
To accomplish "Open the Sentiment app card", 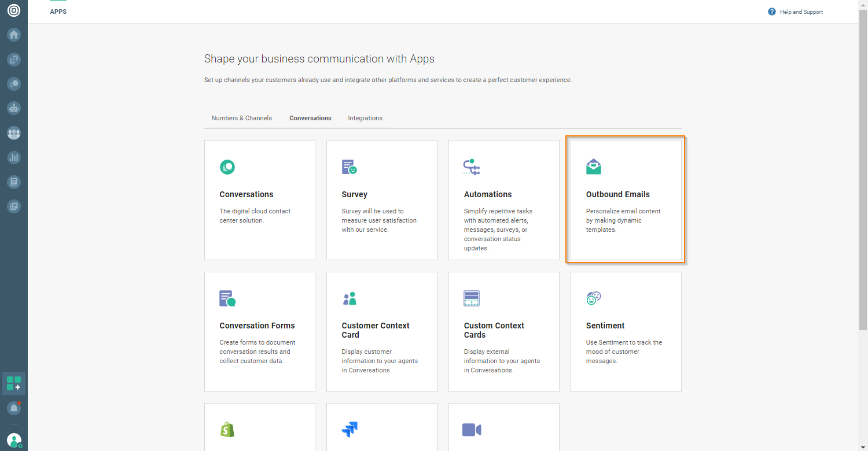I will (626, 331).
